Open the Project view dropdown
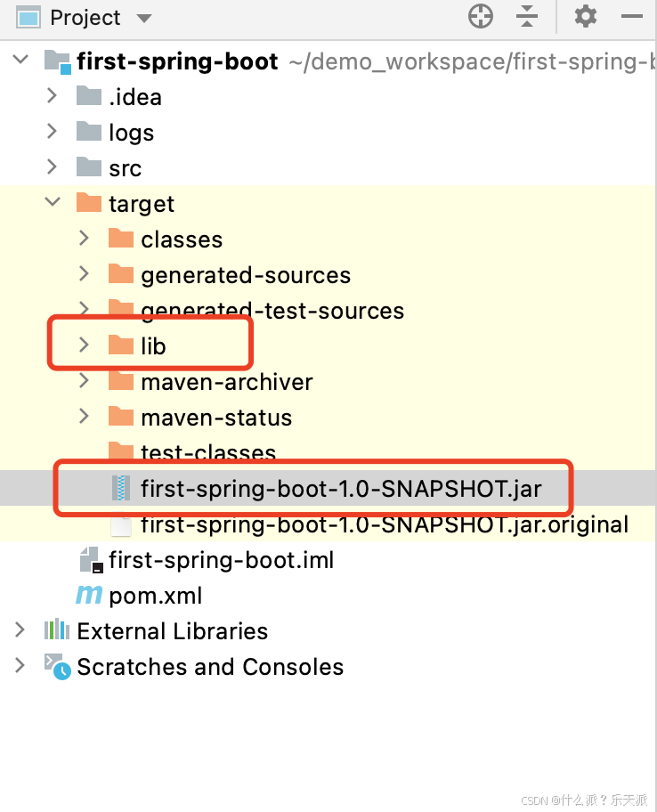The image size is (657, 812). 143,16
